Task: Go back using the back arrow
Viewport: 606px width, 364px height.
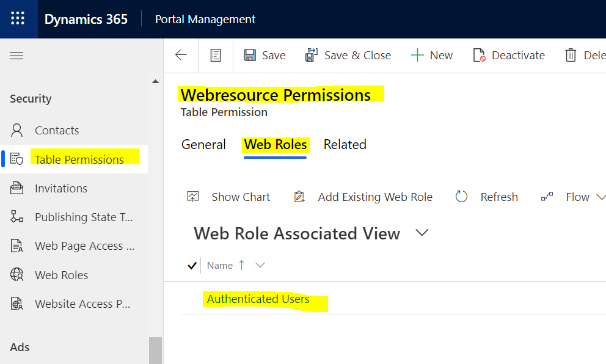Action: click(x=181, y=56)
